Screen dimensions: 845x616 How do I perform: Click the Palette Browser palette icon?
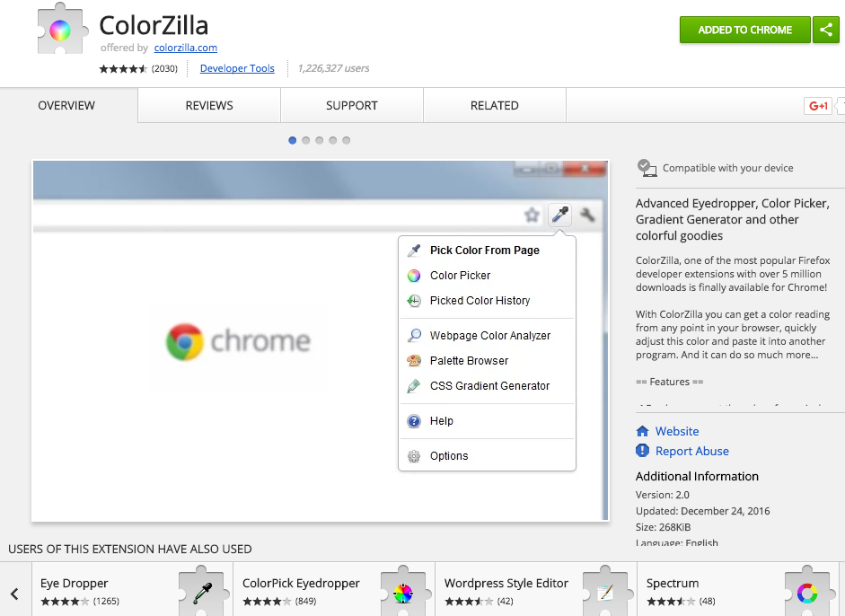(414, 361)
